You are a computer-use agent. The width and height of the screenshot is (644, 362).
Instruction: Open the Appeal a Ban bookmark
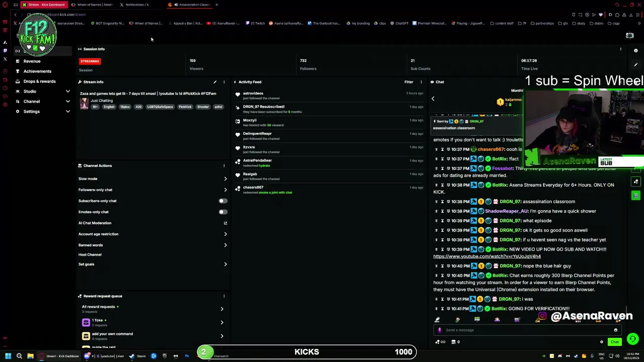pyautogui.click(x=185, y=23)
